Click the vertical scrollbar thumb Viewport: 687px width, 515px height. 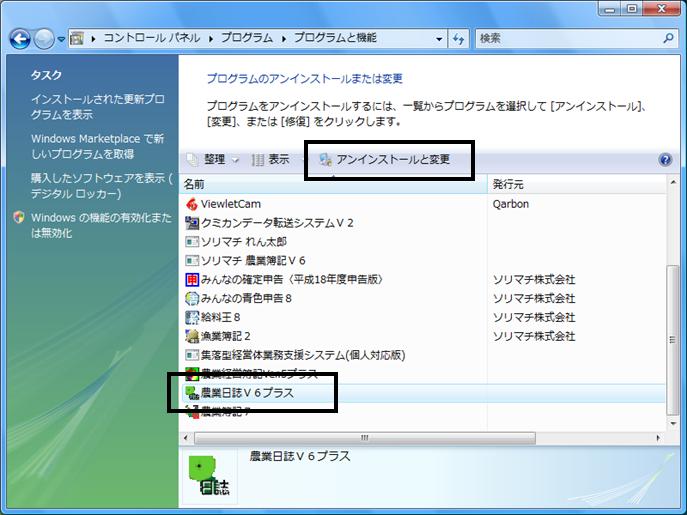tap(672, 340)
